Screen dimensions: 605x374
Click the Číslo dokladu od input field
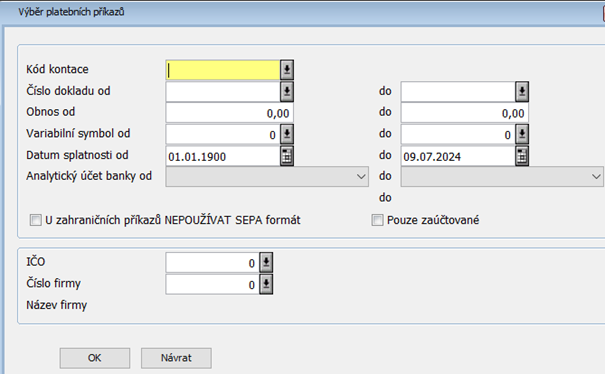tap(223, 91)
